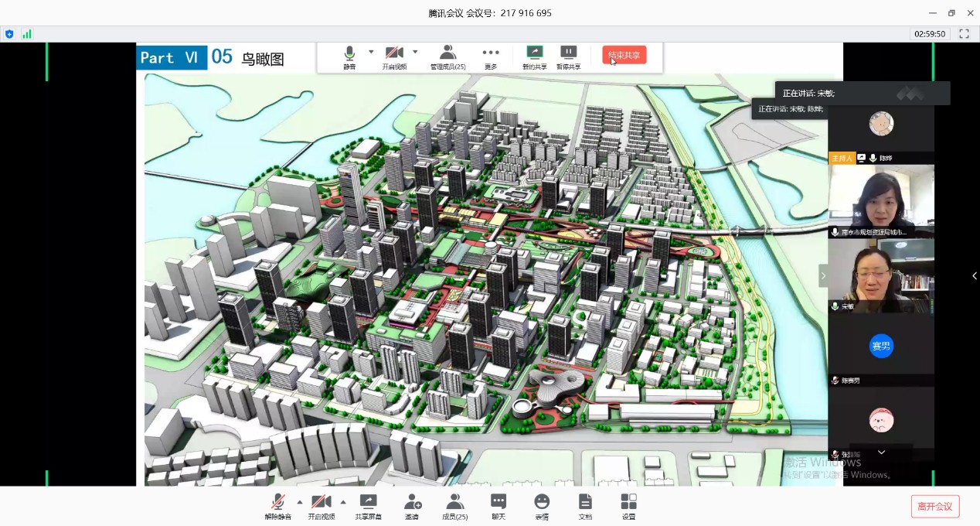Expand audio options arrow beside 解除静音

point(300,501)
